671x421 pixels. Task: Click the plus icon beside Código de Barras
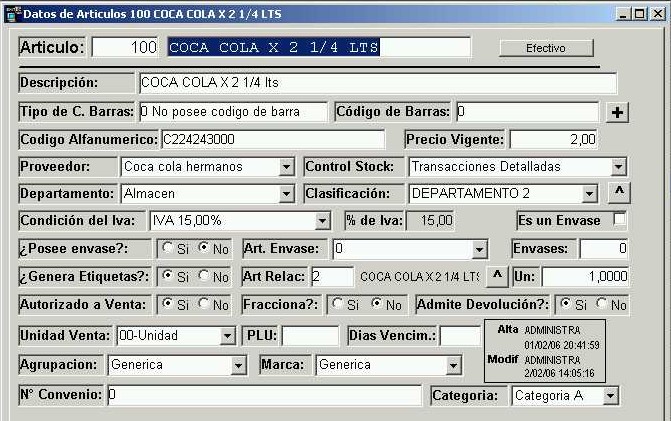pyautogui.click(x=618, y=112)
